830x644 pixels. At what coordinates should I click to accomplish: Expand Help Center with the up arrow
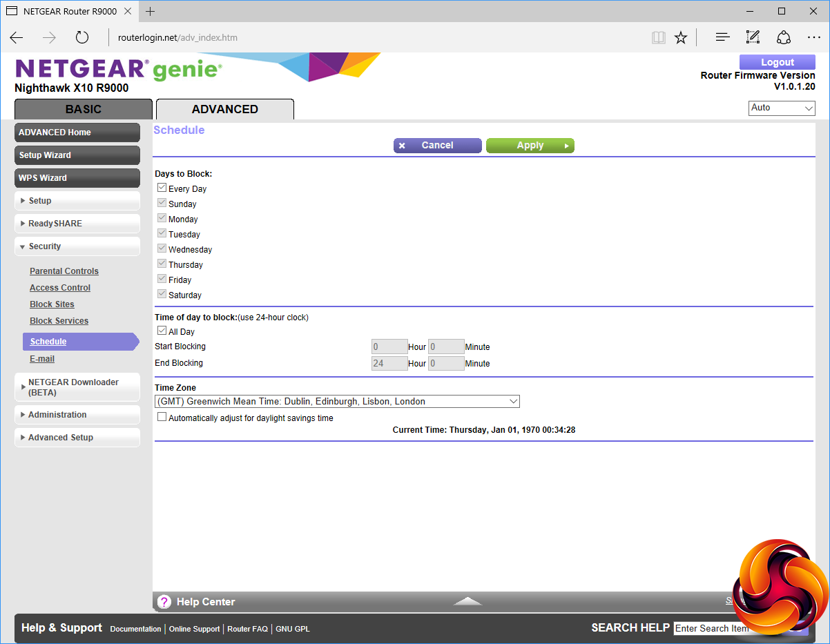click(x=467, y=601)
